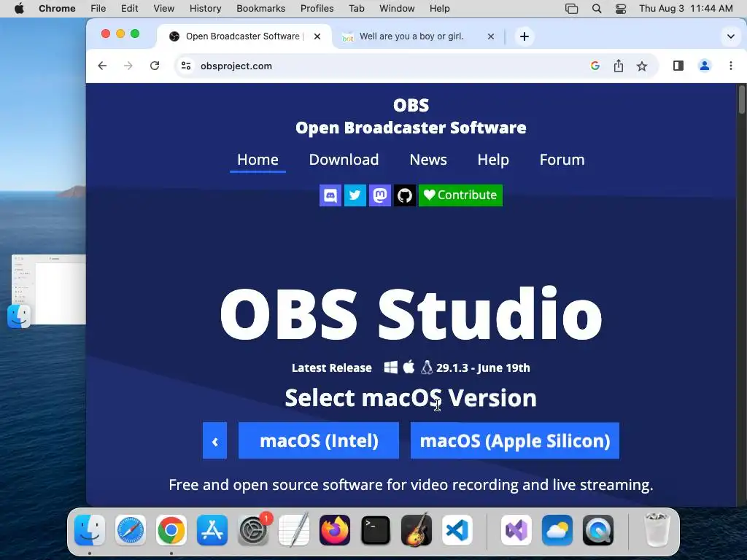Screen dimensions: 747x560
Task: Open the Finder window thumbnail on the left
Action: (x=49, y=289)
